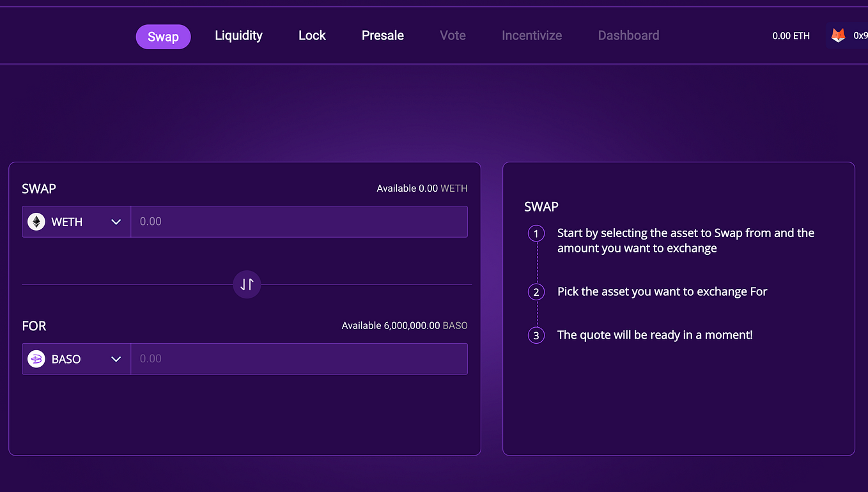Click Available 0.00 WETH to use max balance
This screenshot has height=492, width=868.
(x=422, y=188)
